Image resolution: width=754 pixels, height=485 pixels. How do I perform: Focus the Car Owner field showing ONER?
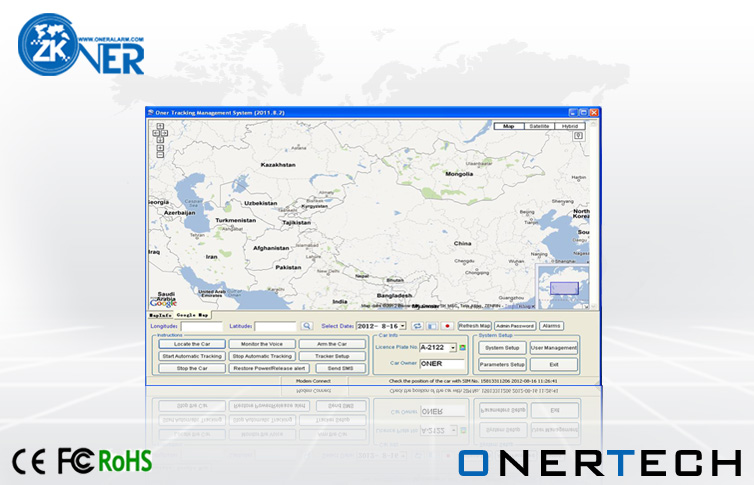(442, 364)
